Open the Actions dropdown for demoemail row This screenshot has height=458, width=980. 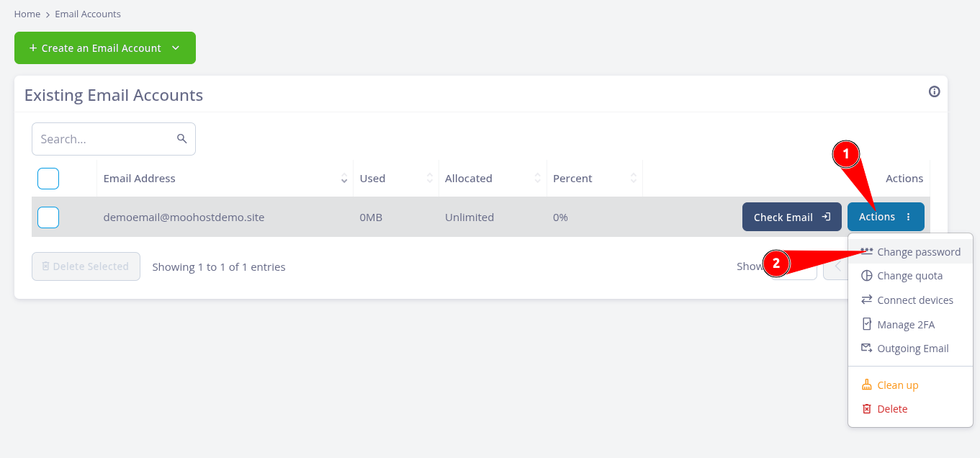click(885, 217)
